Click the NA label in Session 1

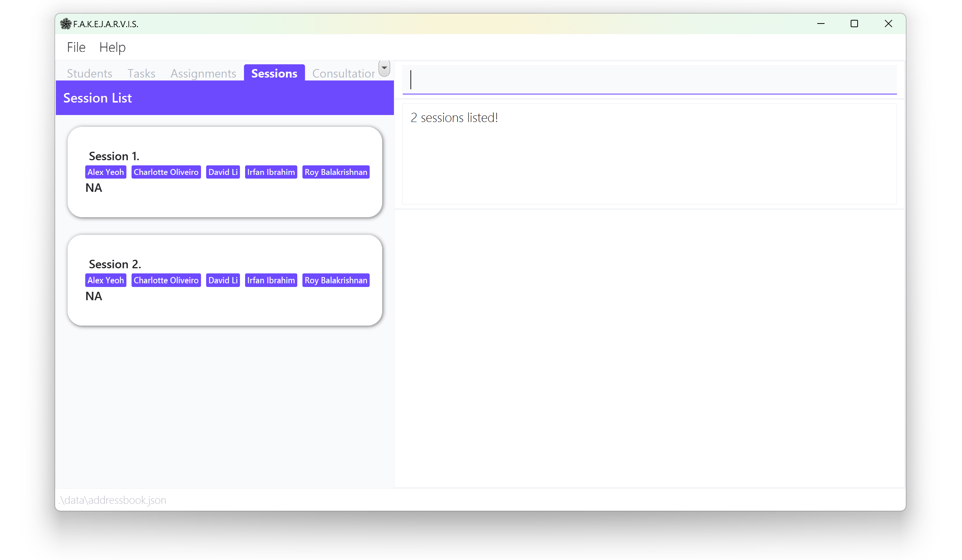click(94, 188)
